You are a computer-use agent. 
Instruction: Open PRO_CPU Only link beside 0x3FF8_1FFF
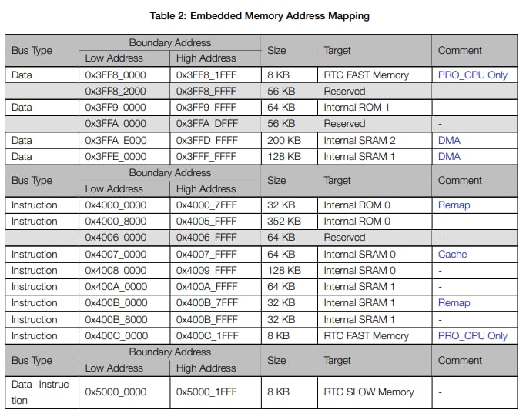[472, 75]
